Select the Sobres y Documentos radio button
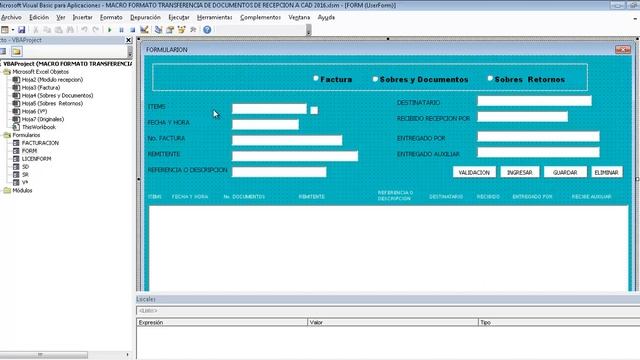 375,79
